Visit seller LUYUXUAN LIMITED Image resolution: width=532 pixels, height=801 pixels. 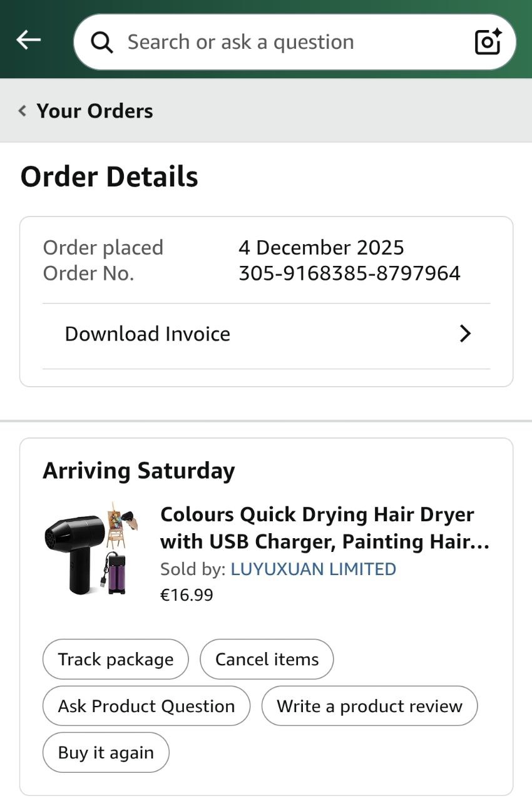click(x=313, y=569)
